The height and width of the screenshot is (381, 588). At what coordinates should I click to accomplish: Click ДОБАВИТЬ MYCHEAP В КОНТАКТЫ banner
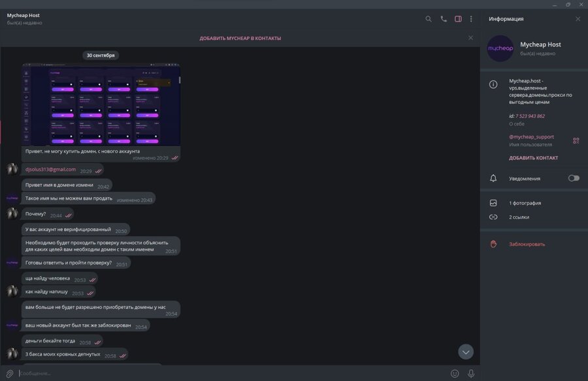coord(240,38)
